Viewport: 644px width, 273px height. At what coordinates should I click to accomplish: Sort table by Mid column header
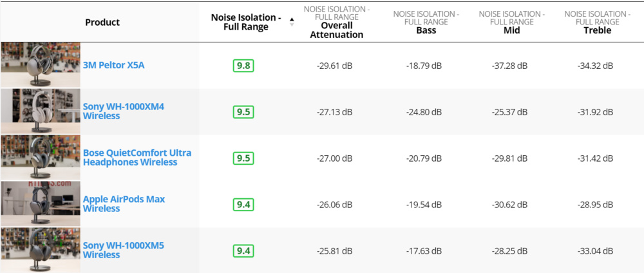click(512, 30)
